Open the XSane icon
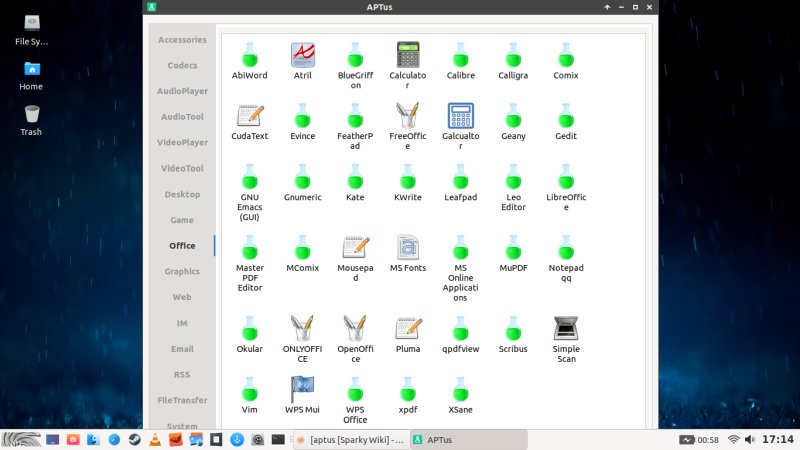 [x=461, y=389]
